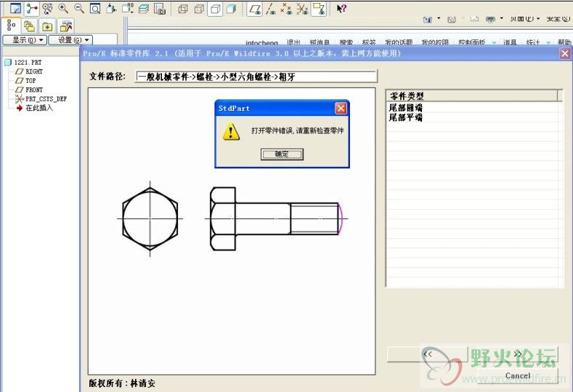Expand the arrow after 统计
Screen dimensions: 573x392
click(x=548, y=43)
